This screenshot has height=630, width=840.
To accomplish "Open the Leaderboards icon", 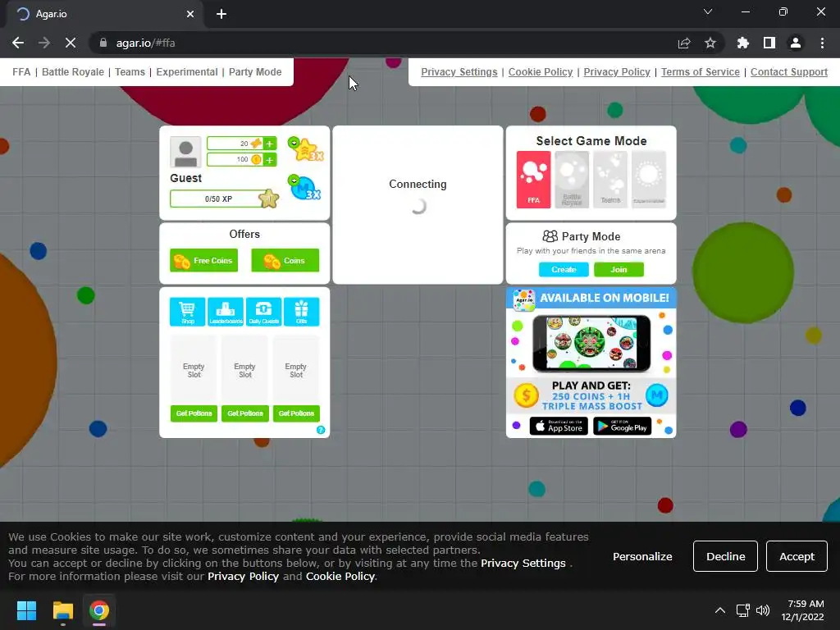I will click(x=226, y=311).
